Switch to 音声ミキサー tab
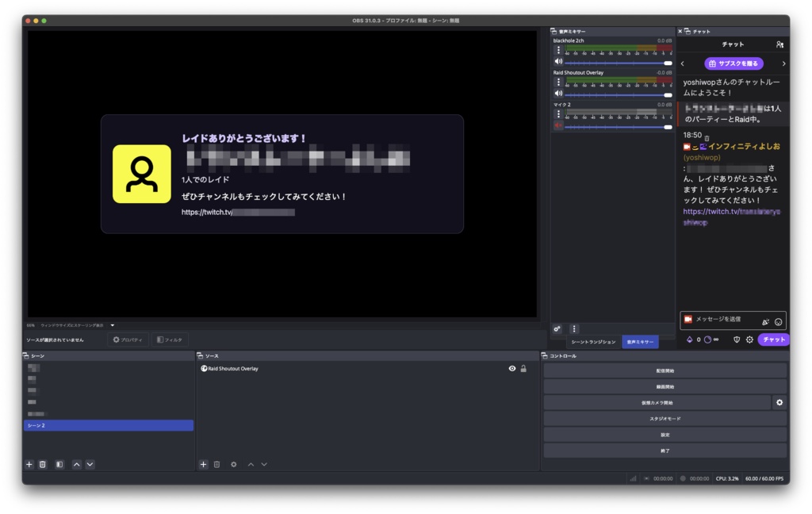 (x=640, y=342)
